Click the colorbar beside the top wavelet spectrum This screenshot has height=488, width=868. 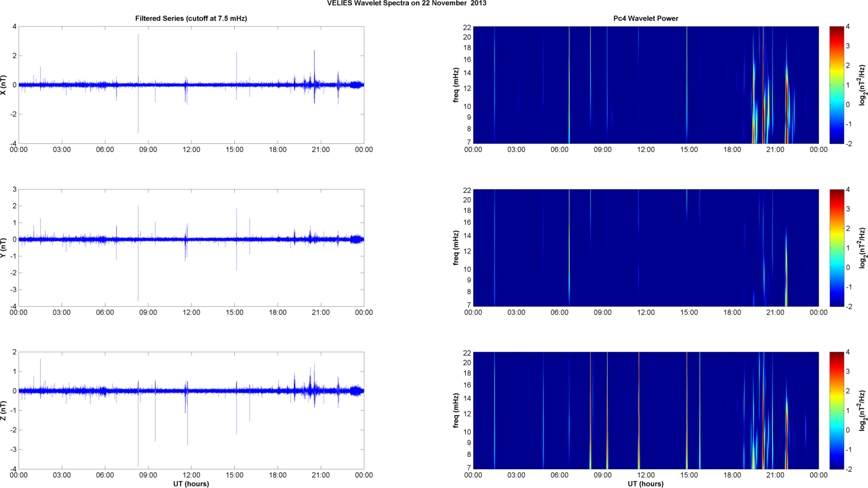pyautogui.click(x=836, y=85)
